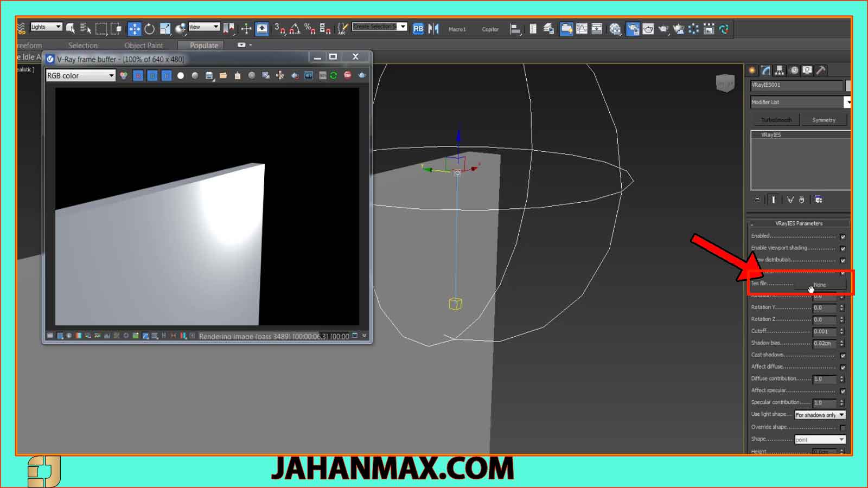Open the Display command panel
The image size is (868, 488).
(808, 70)
